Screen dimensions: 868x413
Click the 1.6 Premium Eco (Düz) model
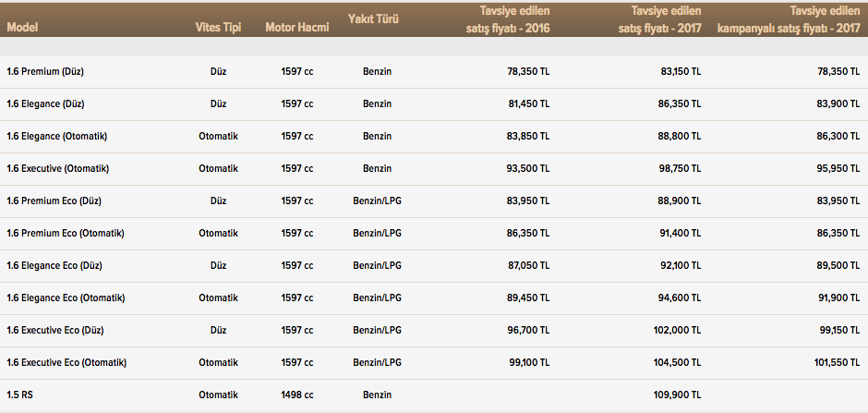click(x=54, y=200)
